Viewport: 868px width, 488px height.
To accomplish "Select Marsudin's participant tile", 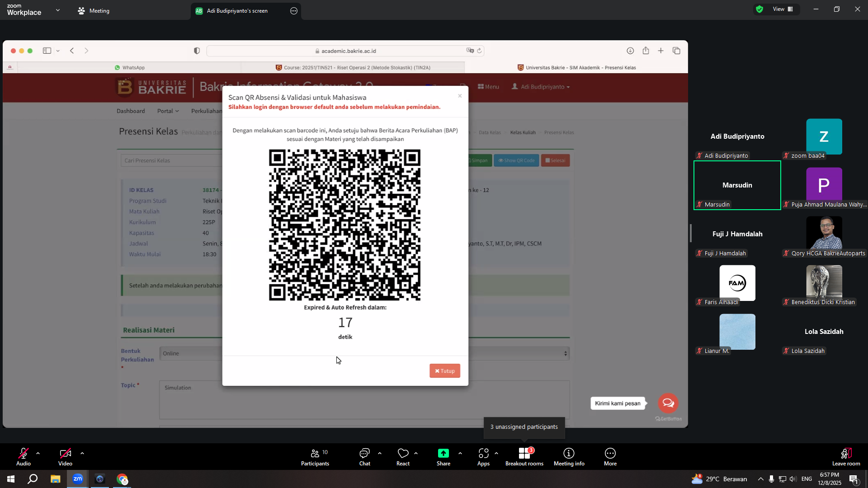I will coord(737,185).
